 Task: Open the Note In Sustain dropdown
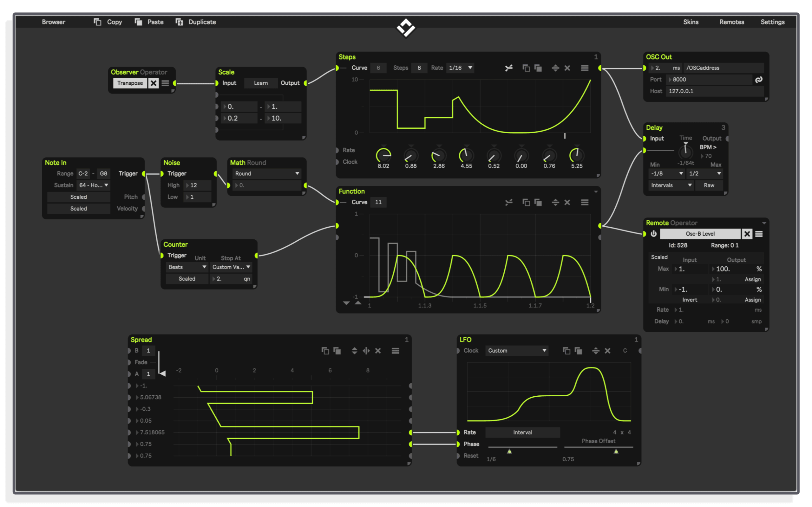point(93,185)
